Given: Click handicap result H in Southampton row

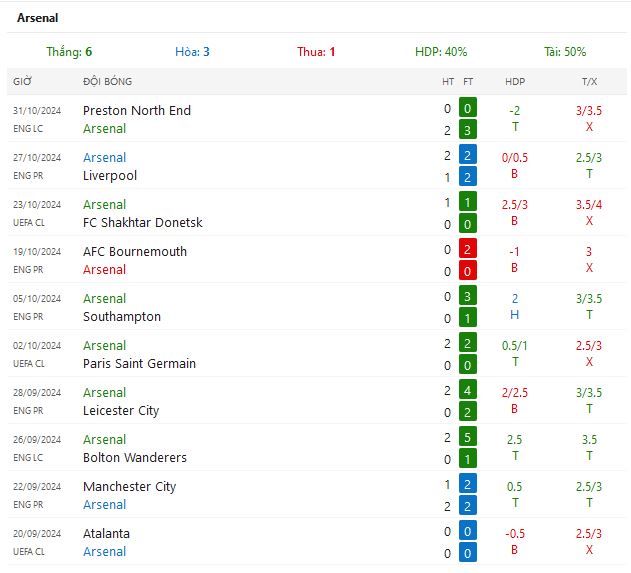Looking at the screenshot, I should tap(515, 315).
